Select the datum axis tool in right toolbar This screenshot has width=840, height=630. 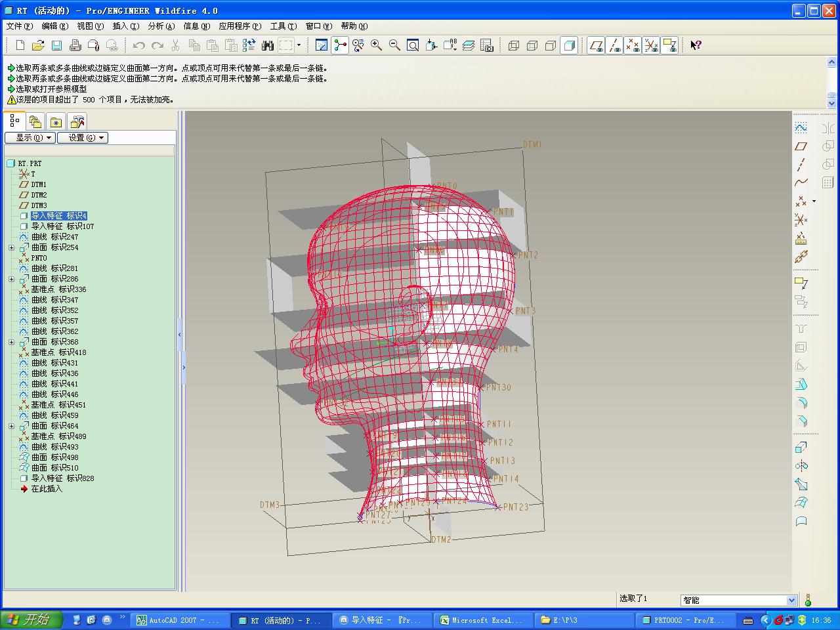point(801,165)
